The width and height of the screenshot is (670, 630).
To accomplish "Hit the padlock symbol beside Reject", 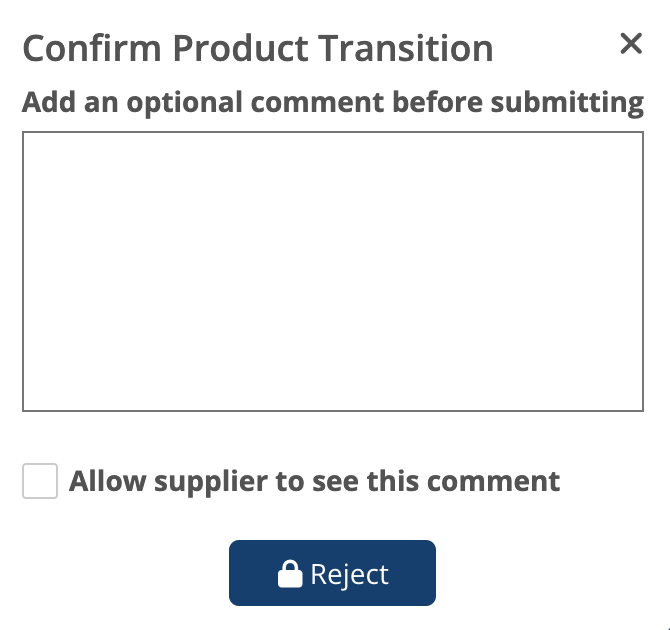I will coord(290,574).
